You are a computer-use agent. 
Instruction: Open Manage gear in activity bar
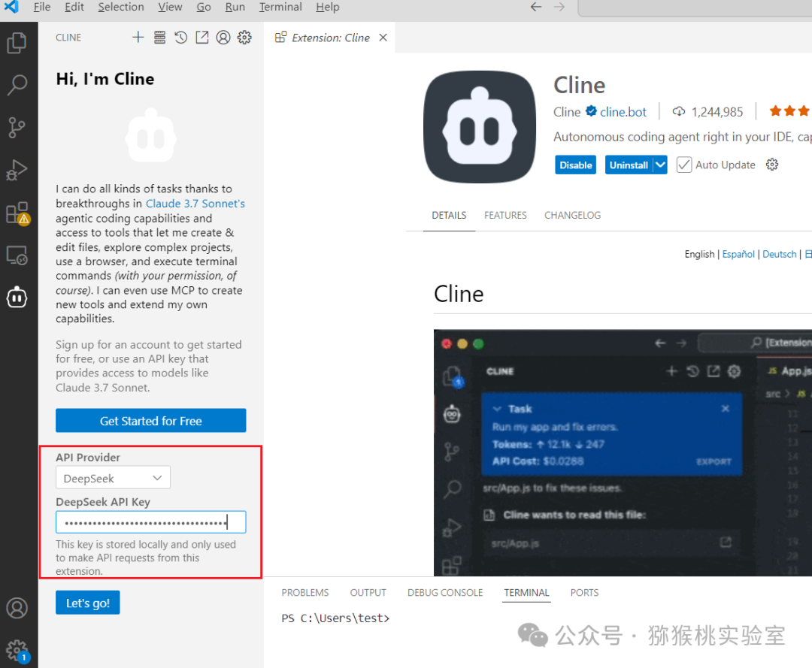click(x=17, y=651)
